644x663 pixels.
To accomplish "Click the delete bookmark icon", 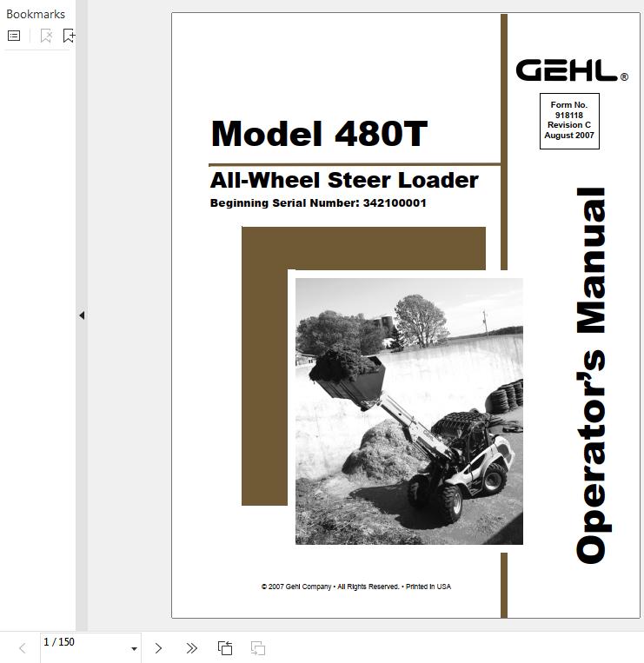I will pos(46,36).
